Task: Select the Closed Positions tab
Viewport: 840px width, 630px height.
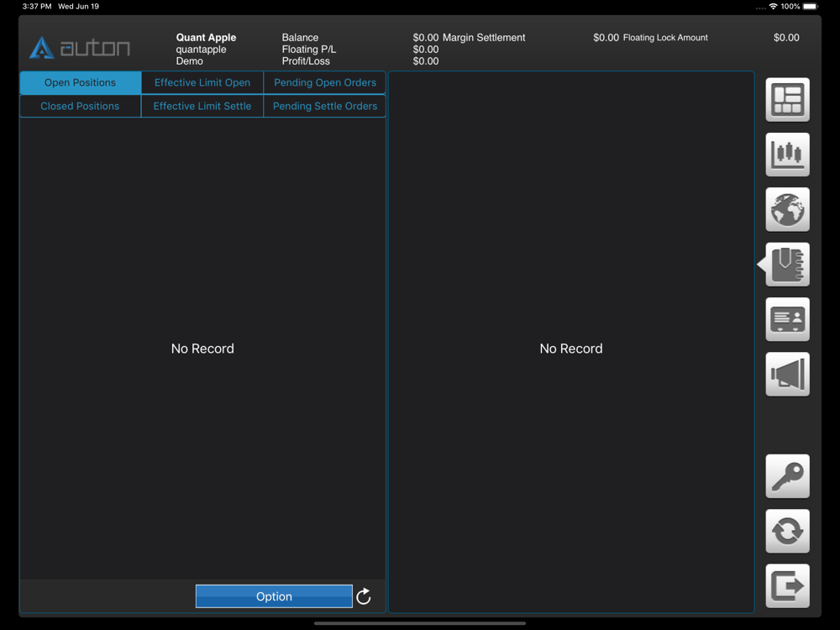Action: click(x=81, y=106)
